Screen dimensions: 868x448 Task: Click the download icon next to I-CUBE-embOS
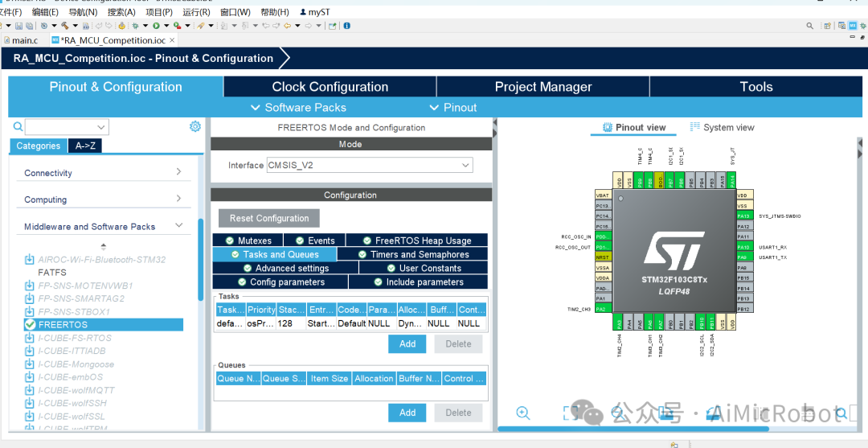30,377
